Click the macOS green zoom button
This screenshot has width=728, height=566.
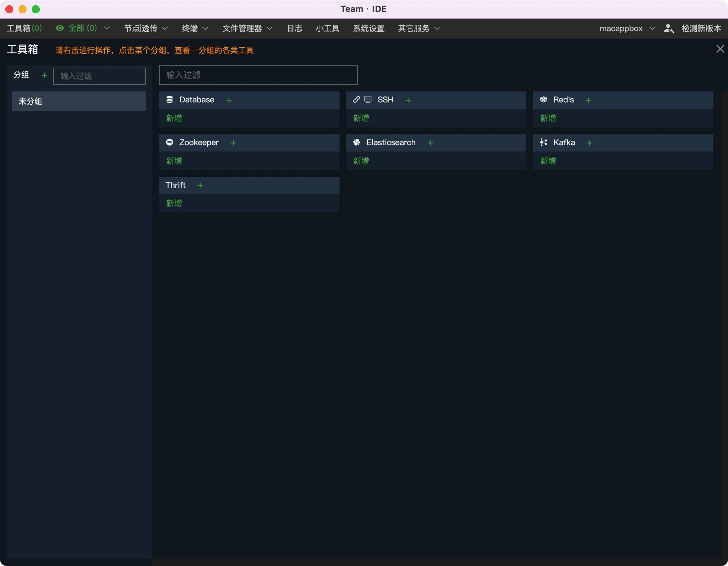pos(36,9)
